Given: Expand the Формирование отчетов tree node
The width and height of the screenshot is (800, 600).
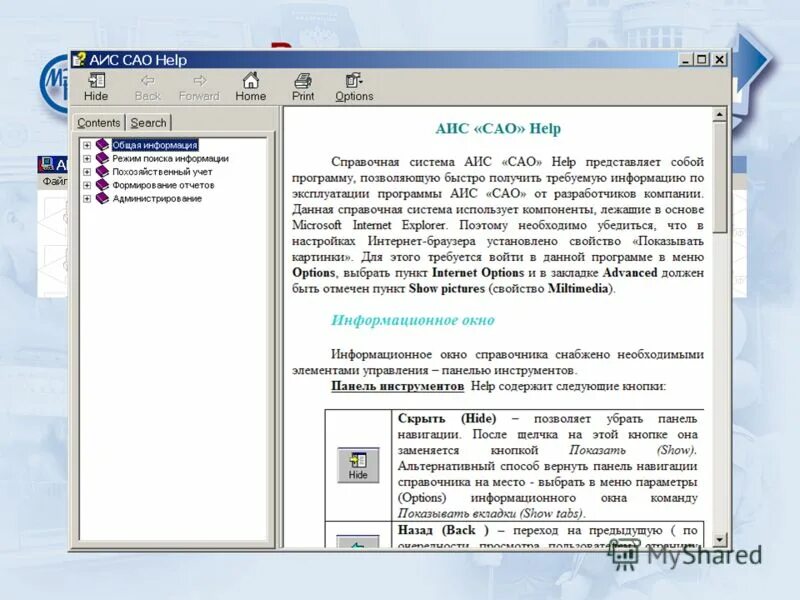Looking at the screenshot, I should pos(86,184).
